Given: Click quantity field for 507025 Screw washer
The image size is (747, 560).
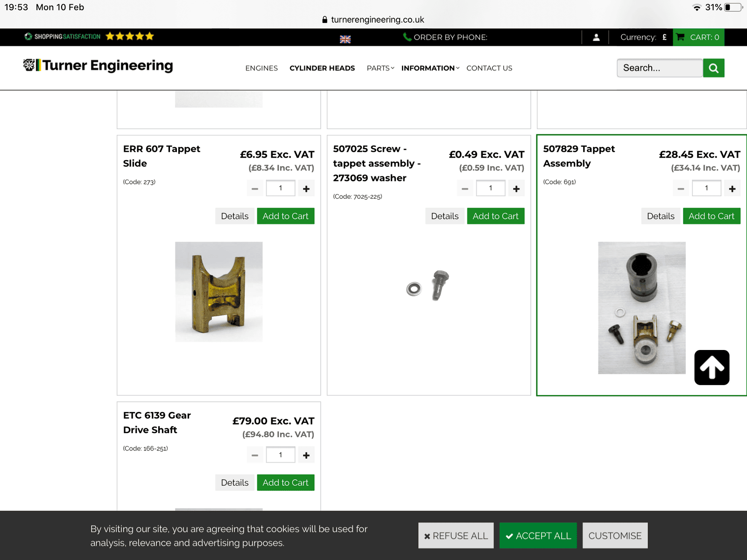Looking at the screenshot, I should pos(491,188).
